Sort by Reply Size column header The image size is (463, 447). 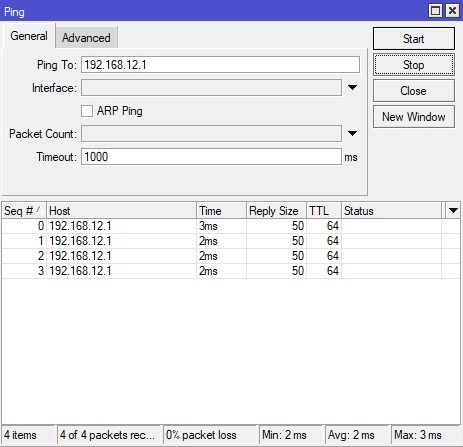[x=276, y=211]
